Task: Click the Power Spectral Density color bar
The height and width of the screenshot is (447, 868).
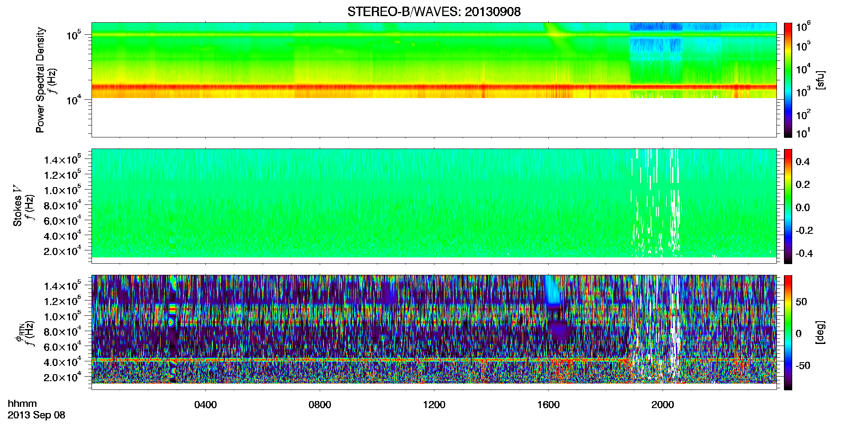Action: click(x=788, y=80)
